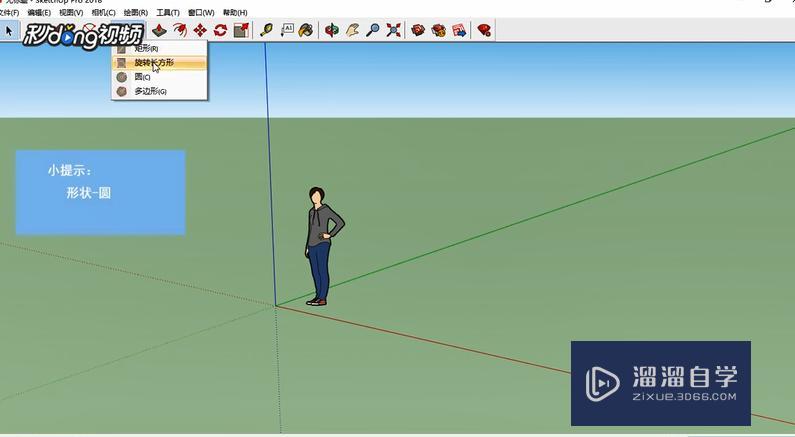Activate the Orbit tool
Image resolution: width=795 pixels, height=437 pixels.
[x=332, y=30]
